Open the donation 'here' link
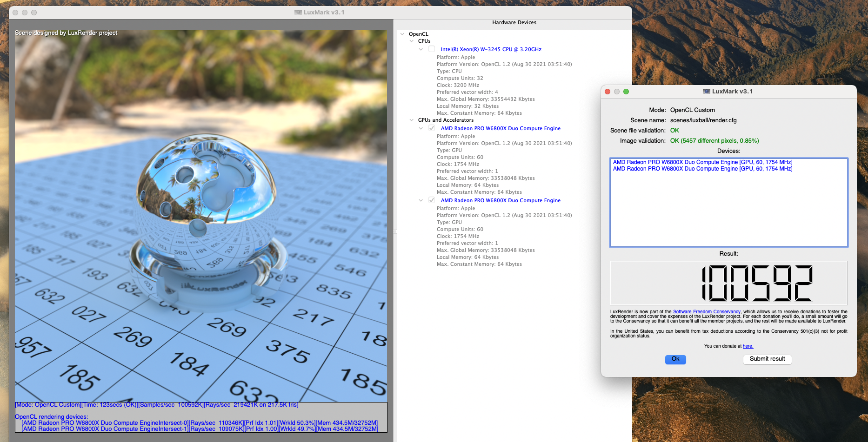 pos(748,346)
